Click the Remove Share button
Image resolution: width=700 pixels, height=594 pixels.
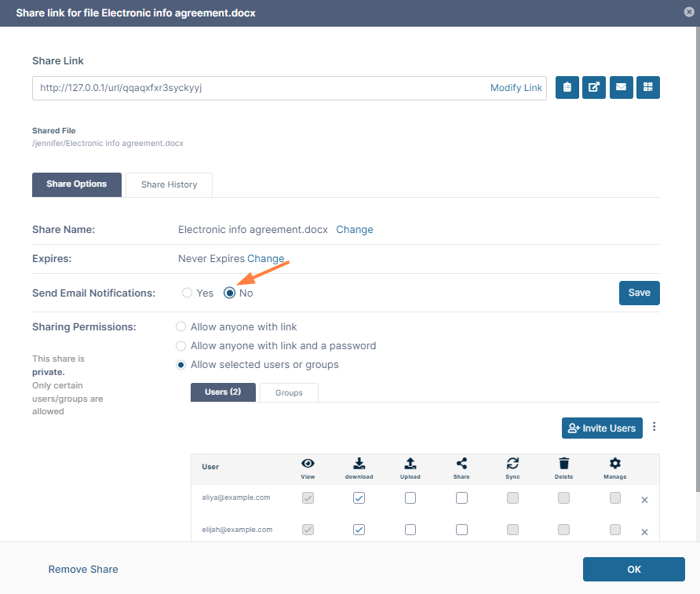coord(83,569)
